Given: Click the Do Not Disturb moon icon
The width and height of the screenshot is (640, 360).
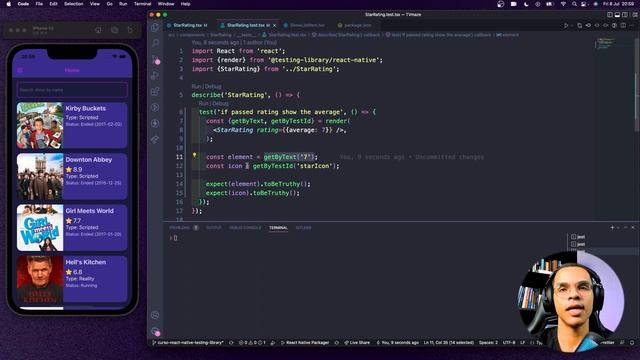Looking at the screenshot, I should click(526, 4).
